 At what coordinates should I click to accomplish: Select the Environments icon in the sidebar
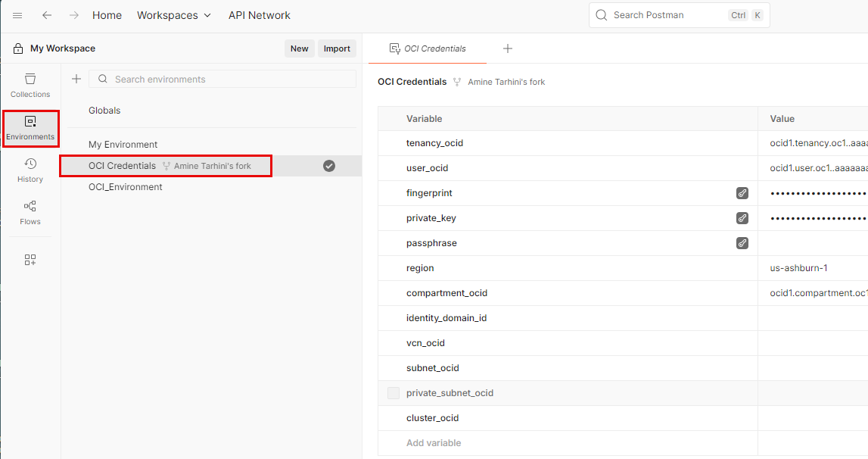[x=30, y=125]
